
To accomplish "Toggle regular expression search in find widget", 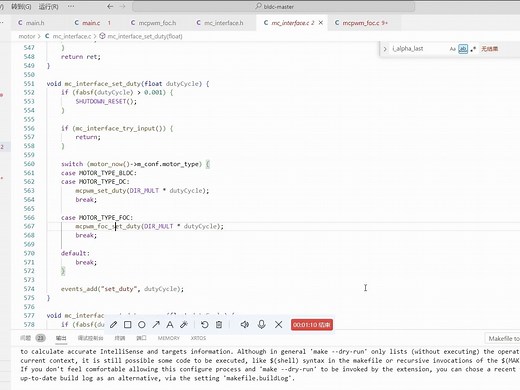I will 473,49.
